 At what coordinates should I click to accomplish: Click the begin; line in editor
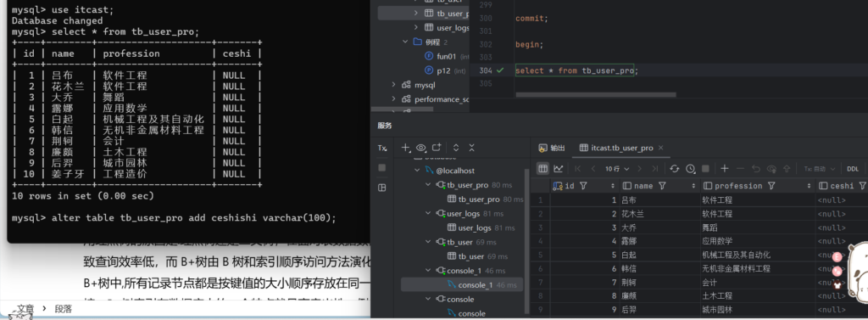529,44
